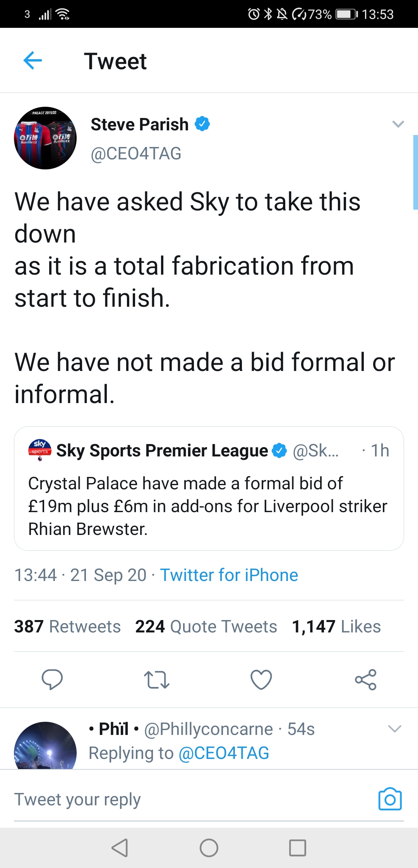
Task: Expand options chevron on Phil's reply
Action: coord(394,729)
